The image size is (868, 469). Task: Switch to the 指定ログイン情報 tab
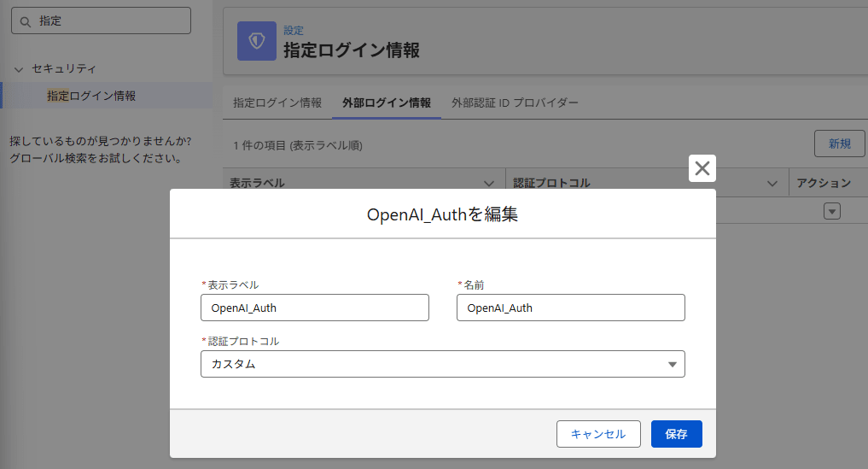point(277,103)
